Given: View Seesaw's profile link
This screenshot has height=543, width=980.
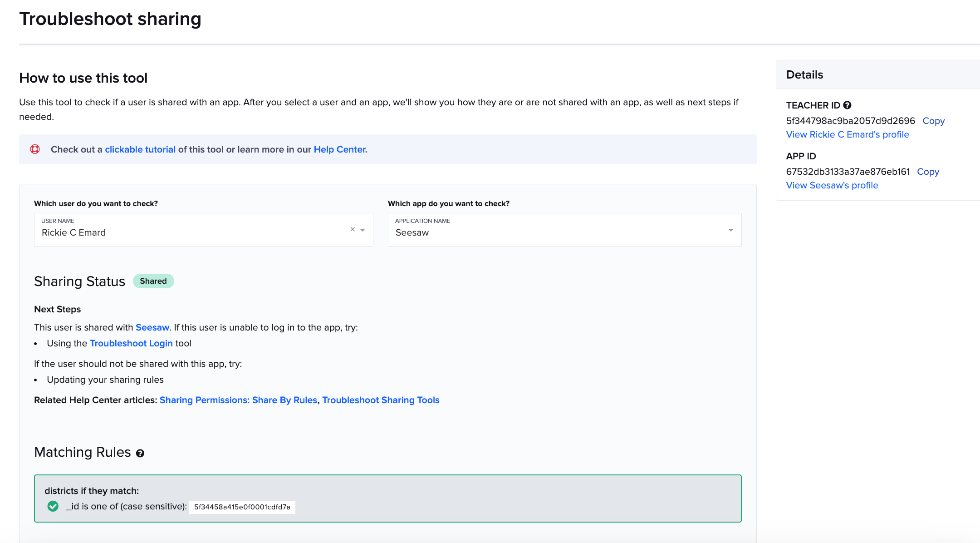Looking at the screenshot, I should 832,185.
